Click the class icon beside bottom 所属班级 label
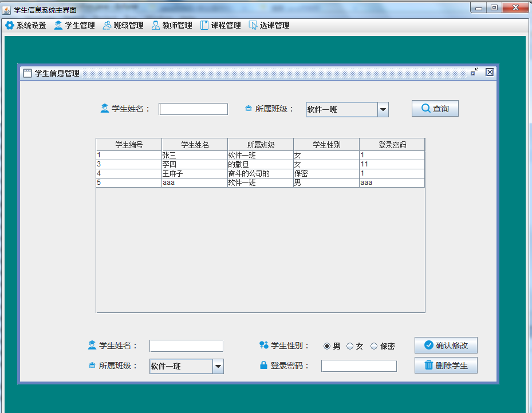 [92, 365]
